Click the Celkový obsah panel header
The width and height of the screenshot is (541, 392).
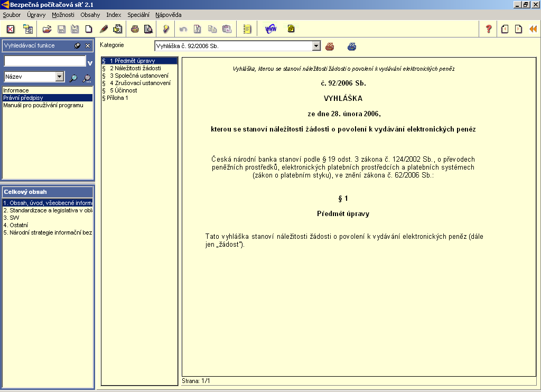(48, 192)
